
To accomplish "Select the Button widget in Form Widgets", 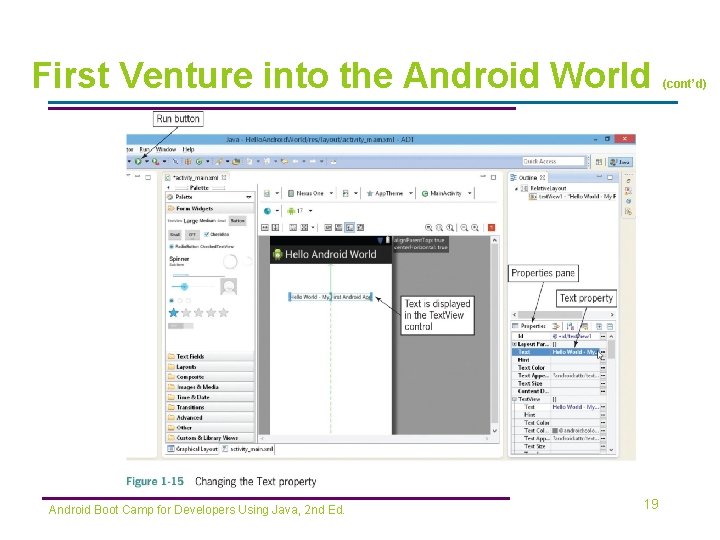I will tap(237, 221).
